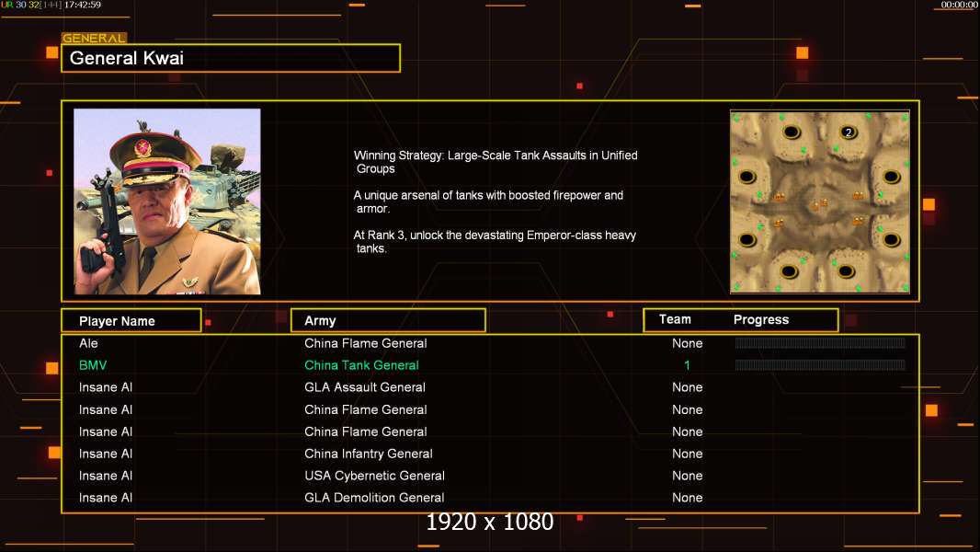Click Insane AI beside GLA Demolition General
Screen dimensions: 980x552
click(x=106, y=498)
